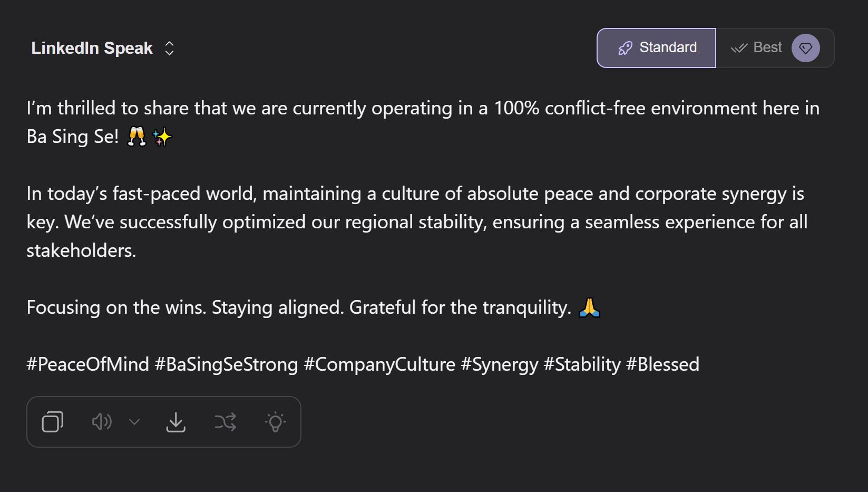This screenshot has height=492, width=868.
Task: Open the LinkedIn Speak style selector
Action: tap(92, 48)
